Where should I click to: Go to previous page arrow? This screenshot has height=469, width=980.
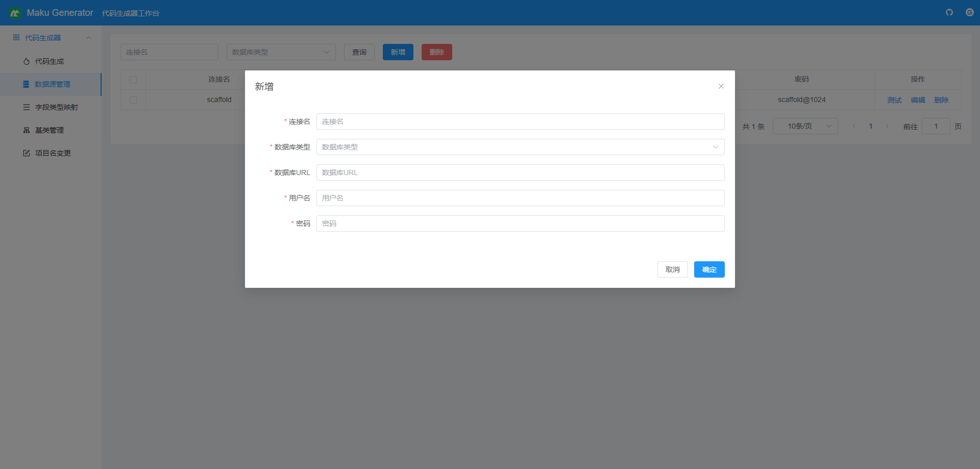pos(854,126)
